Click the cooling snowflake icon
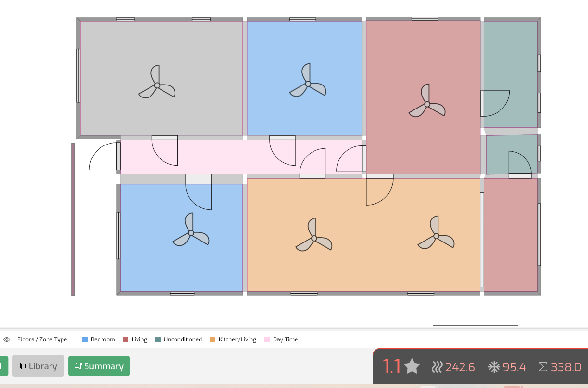 pyautogui.click(x=494, y=367)
